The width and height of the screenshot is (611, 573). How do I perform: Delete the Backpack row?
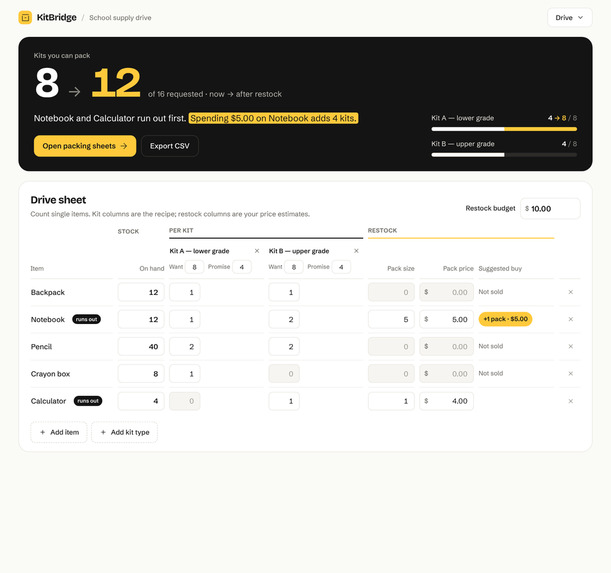570,292
